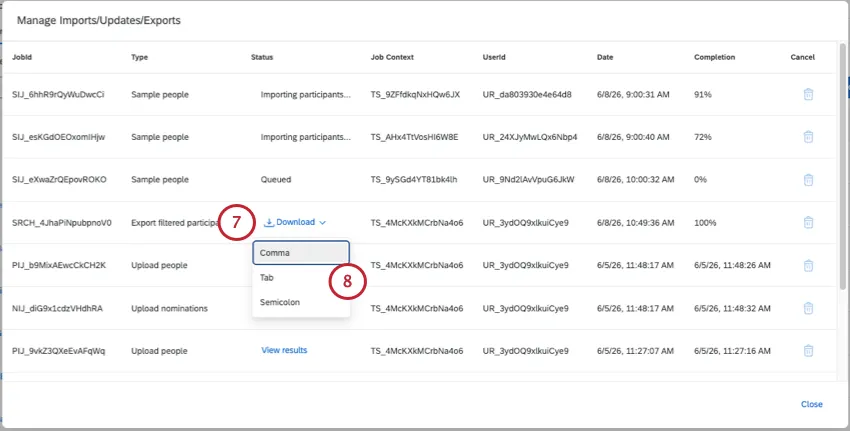The image size is (850, 431).
Task: Click the 72% completion value
Action: click(703, 137)
